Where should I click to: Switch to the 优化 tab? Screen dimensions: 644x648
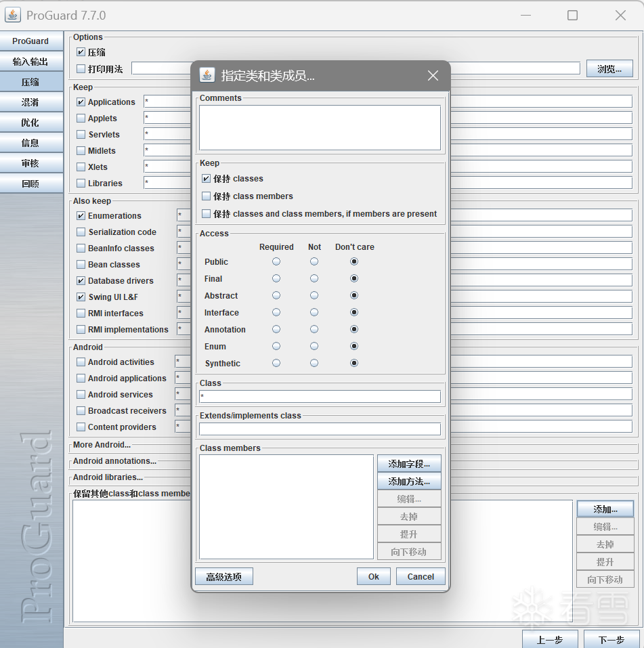tap(31, 123)
